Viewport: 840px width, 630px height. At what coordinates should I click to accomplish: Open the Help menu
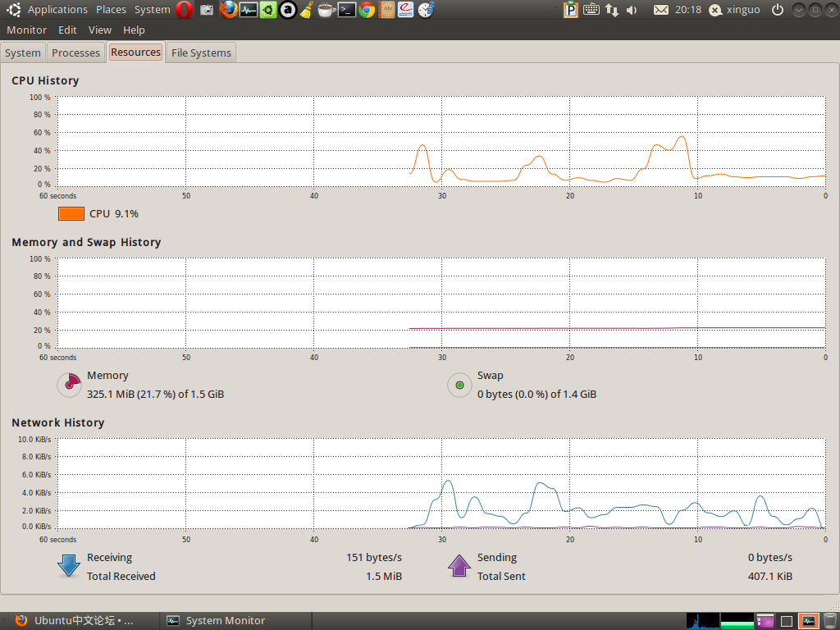(x=134, y=30)
